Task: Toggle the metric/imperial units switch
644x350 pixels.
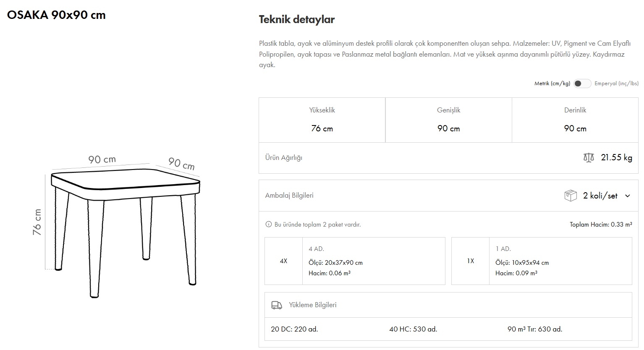Action: tap(582, 84)
